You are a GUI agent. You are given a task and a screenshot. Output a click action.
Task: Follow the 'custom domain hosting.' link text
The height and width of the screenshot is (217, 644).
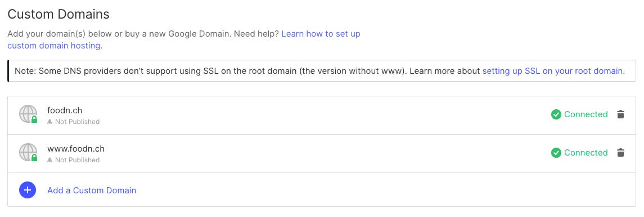click(x=55, y=46)
